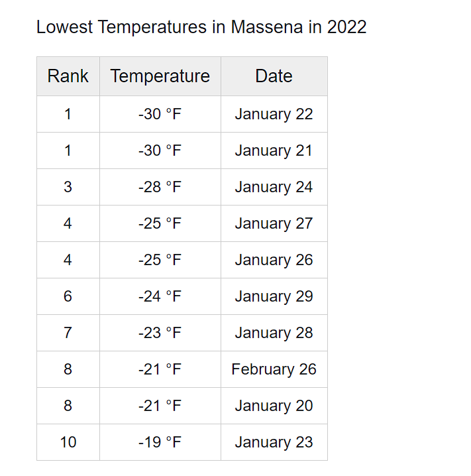471x476 pixels.
Task: Select the February 26 date cell
Action: pyautogui.click(x=274, y=369)
